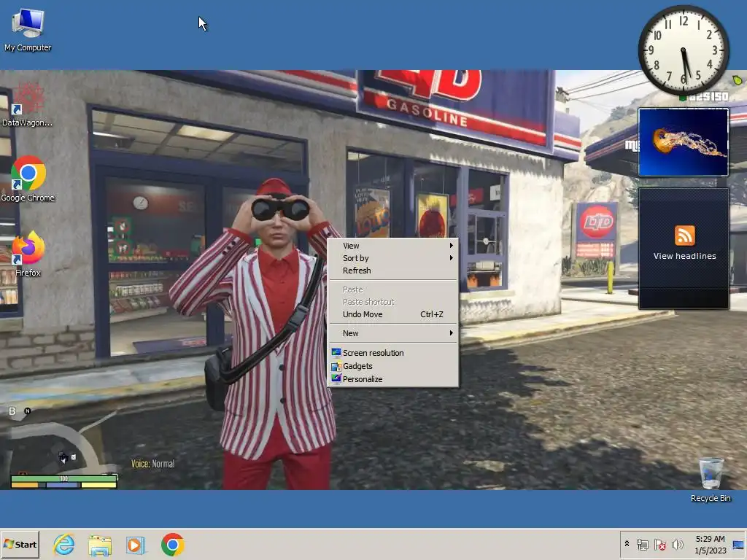
Task: Click the jellyfish slideshow gadget picture
Action: 684,142
